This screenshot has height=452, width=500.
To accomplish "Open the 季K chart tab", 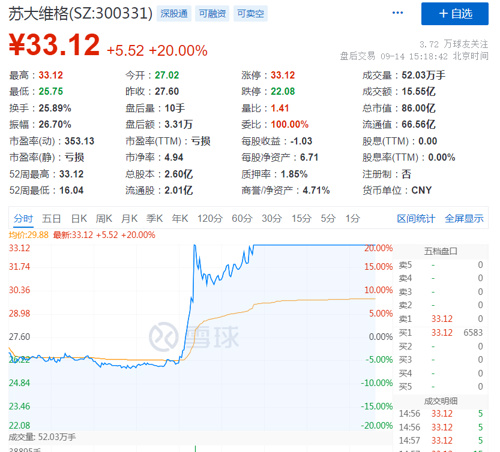I will (x=154, y=219).
